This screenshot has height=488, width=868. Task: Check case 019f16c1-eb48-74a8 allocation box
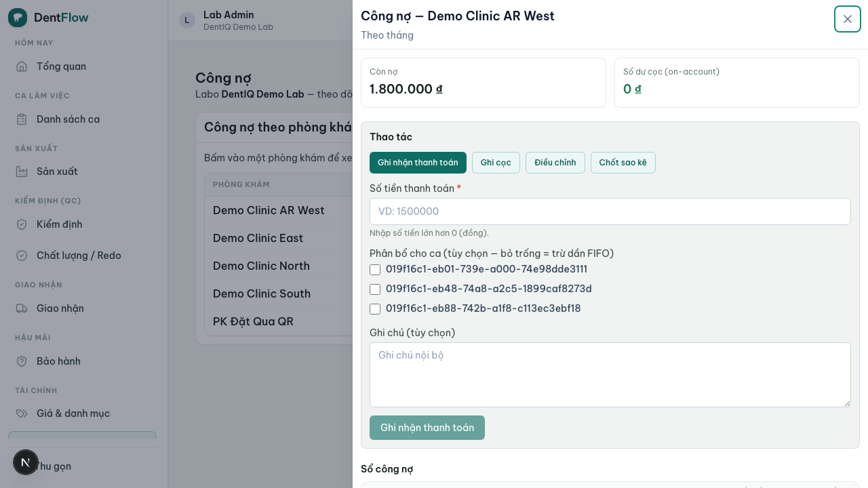tap(375, 289)
